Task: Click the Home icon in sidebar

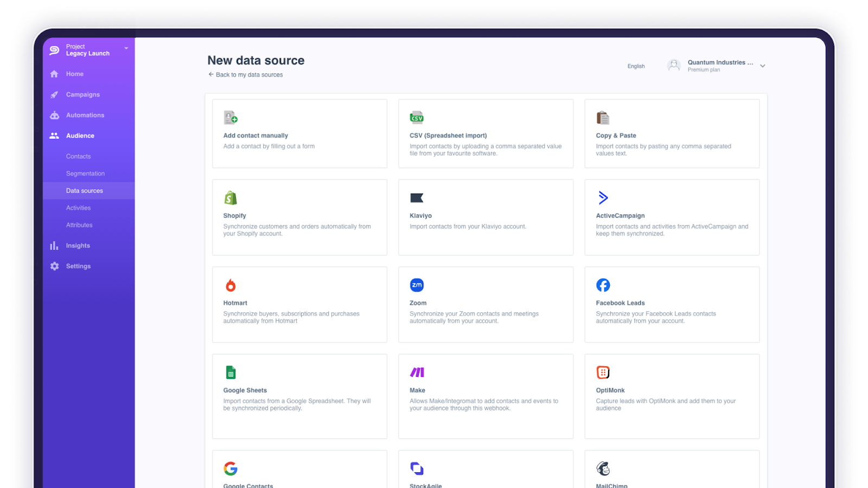Action: click(x=54, y=74)
